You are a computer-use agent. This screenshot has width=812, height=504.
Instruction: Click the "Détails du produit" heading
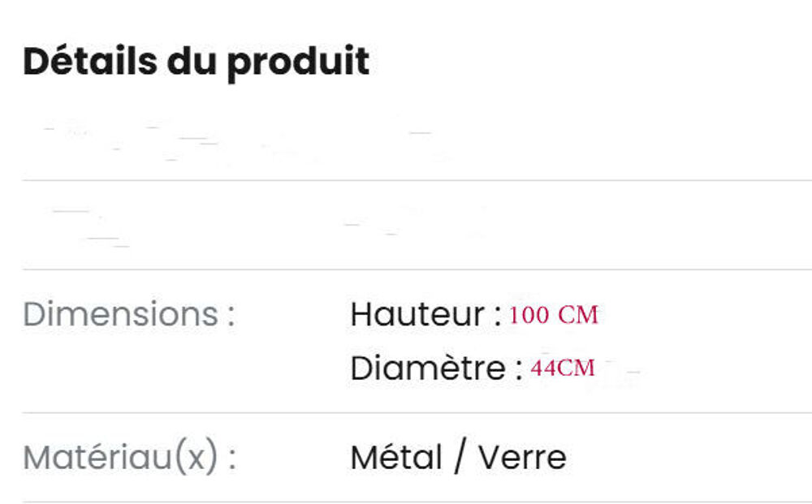coord(197,62)
